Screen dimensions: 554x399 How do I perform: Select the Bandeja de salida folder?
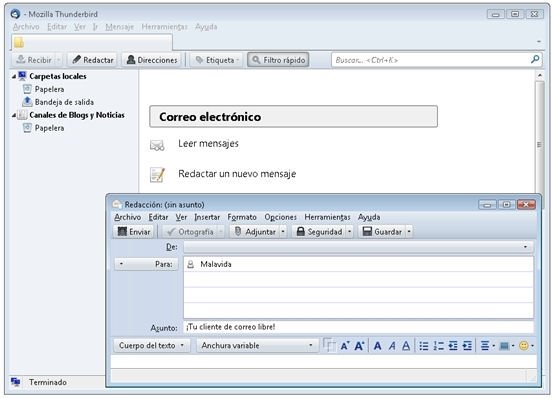(64, 102)
